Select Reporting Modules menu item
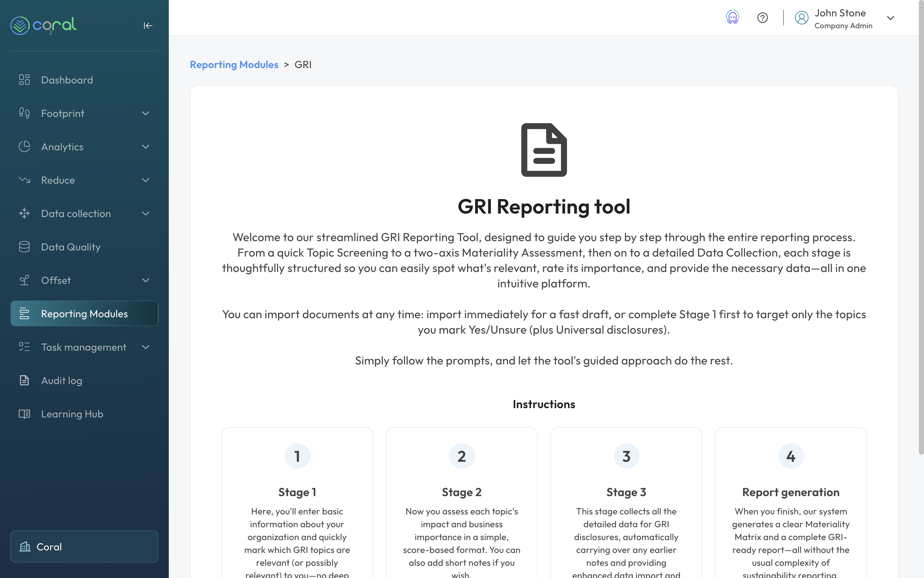924x578 pixels. tap(84, 313)
